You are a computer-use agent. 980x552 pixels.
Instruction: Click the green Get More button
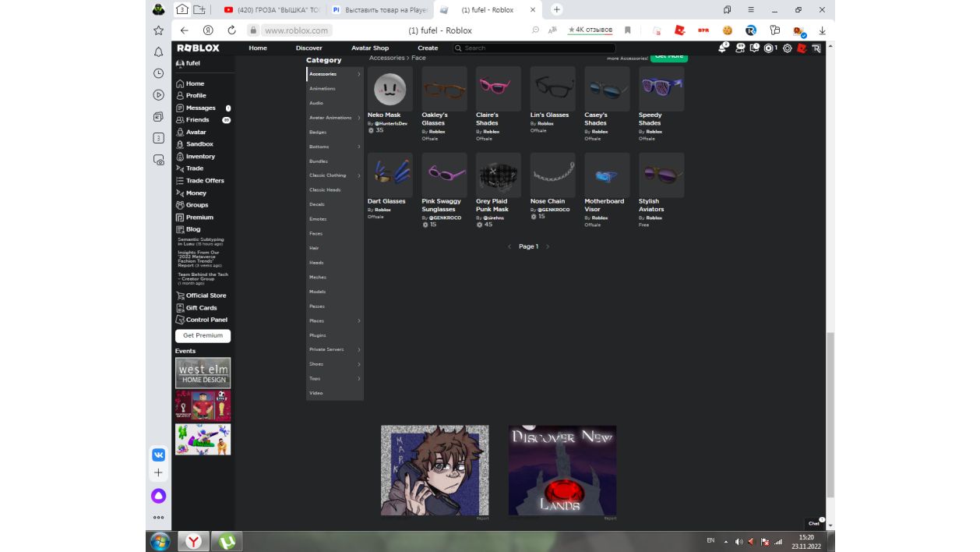click(x=669, y=57)
